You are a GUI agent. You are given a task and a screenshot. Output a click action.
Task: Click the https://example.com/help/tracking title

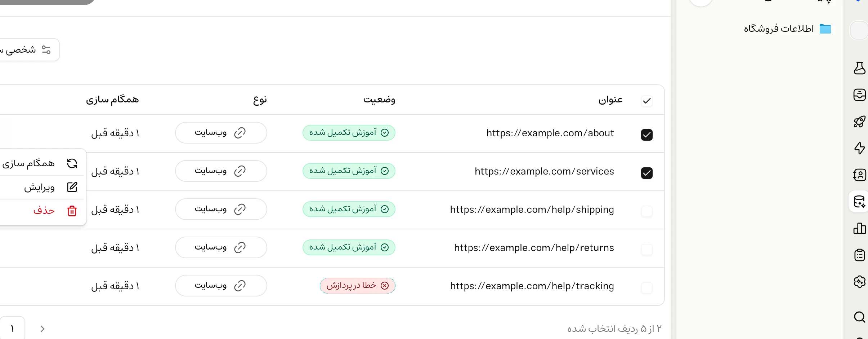[x=532, y=286]
